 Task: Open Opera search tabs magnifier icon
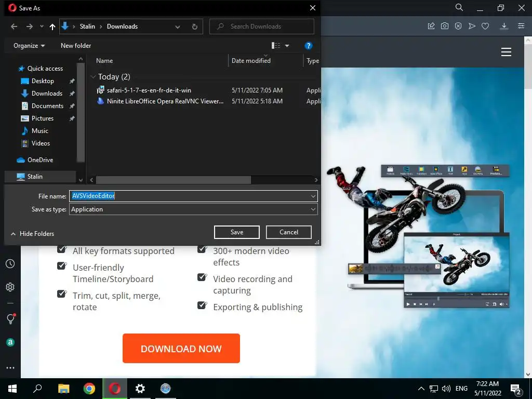pyautogui.click(x=459, y=8)
